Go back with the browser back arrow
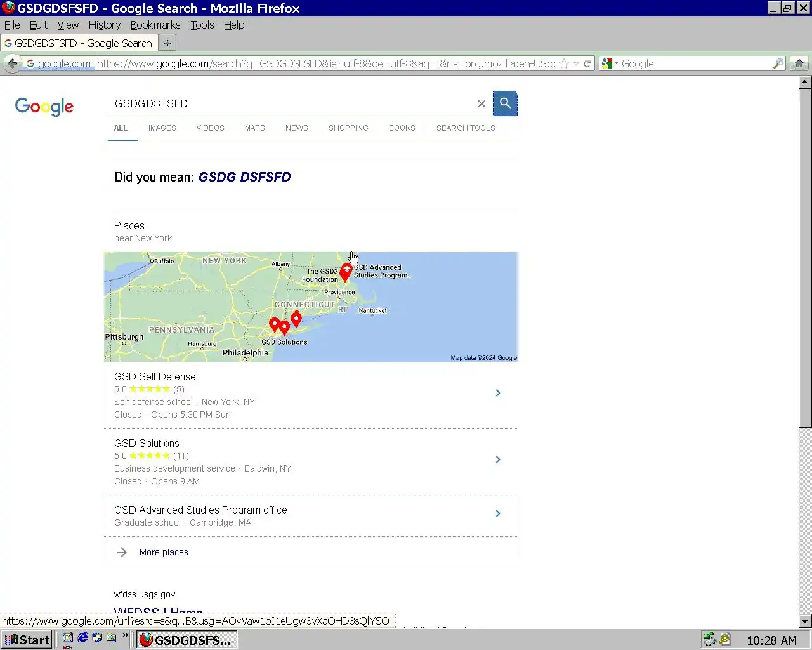The image size is (812, 650). coord(12,63)
